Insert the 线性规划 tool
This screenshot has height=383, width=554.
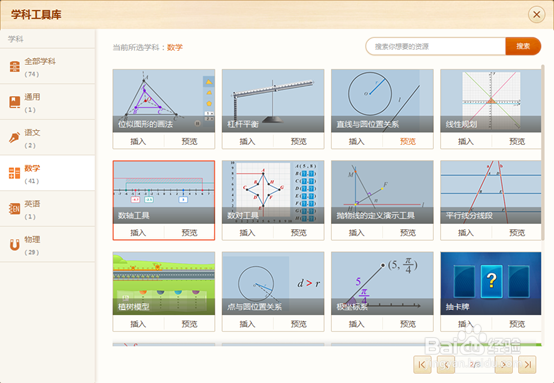coord(466,141)
